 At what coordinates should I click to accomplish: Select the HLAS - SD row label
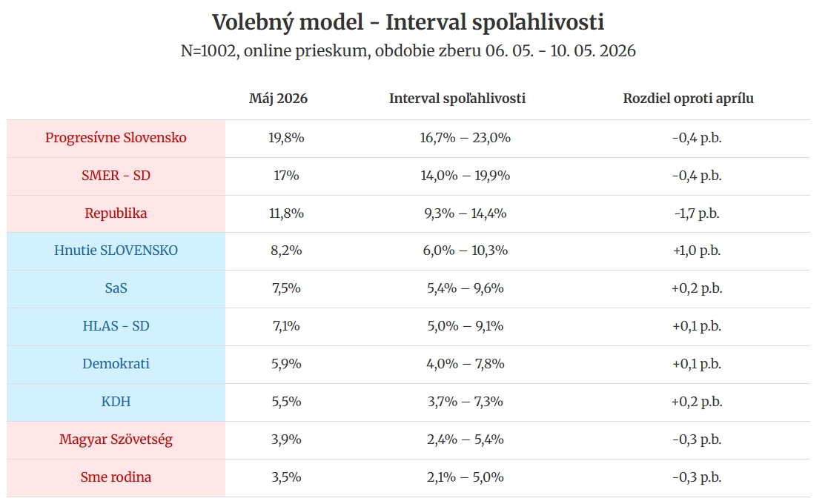point(116,326)
